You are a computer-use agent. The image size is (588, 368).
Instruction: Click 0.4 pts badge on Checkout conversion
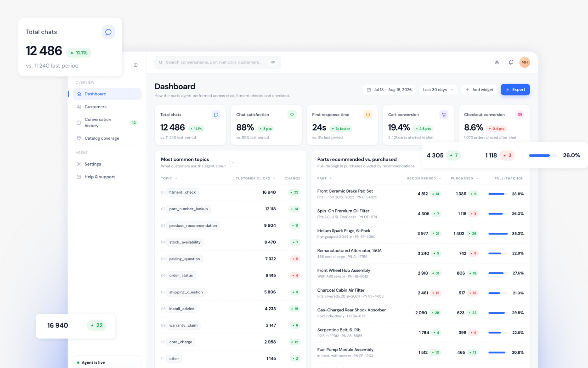(497, 129)
